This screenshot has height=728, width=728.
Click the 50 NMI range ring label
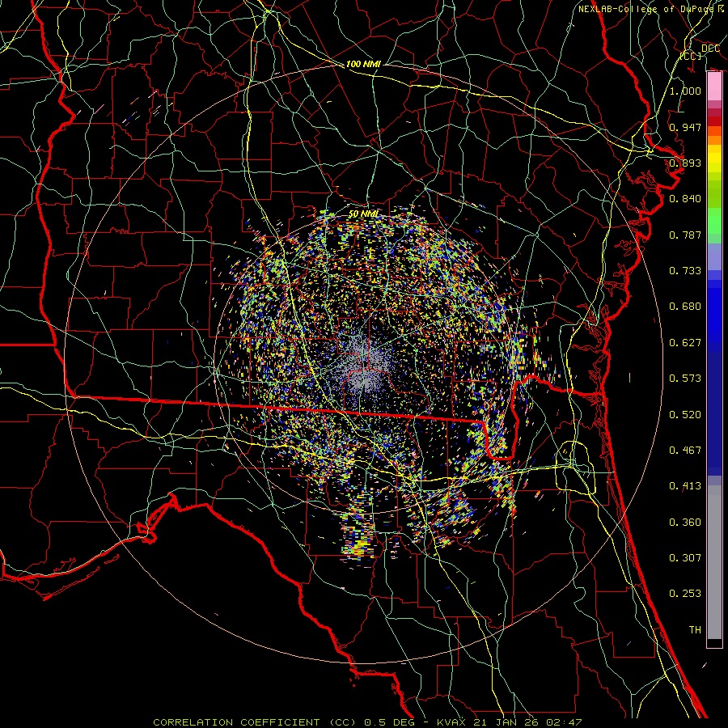pos(363,214)
